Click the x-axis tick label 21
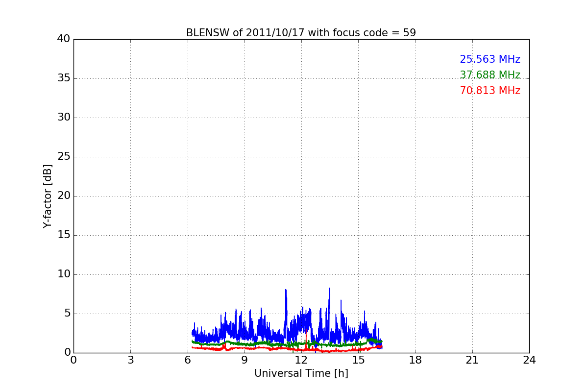 (x=472, y=360)
